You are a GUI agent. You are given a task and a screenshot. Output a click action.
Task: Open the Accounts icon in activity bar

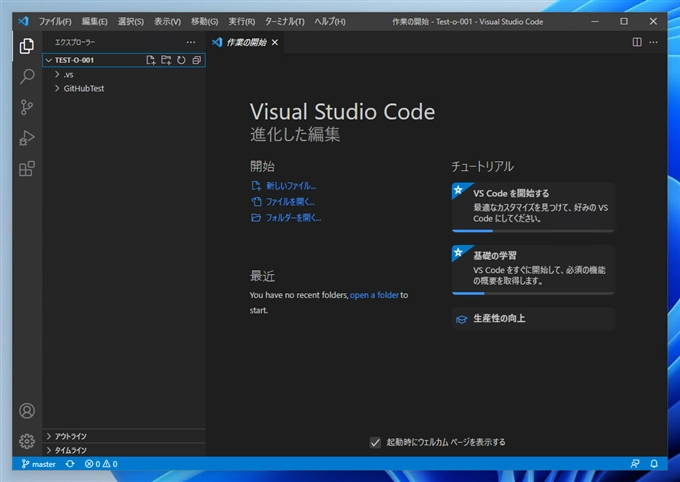coord(27,410)
